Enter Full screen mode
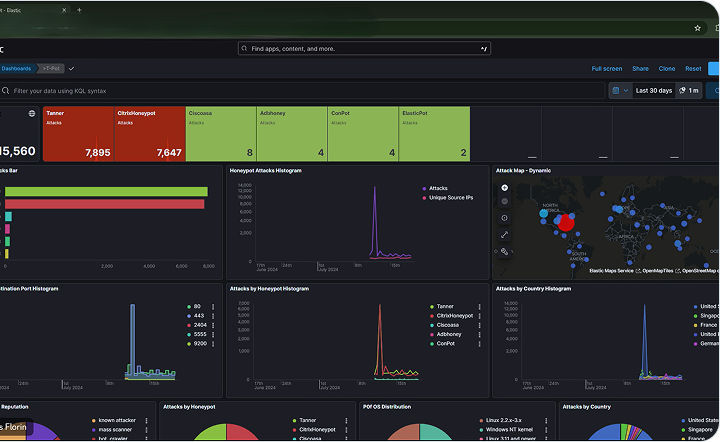This screenshot has width=720, height=442. (607, 68)
